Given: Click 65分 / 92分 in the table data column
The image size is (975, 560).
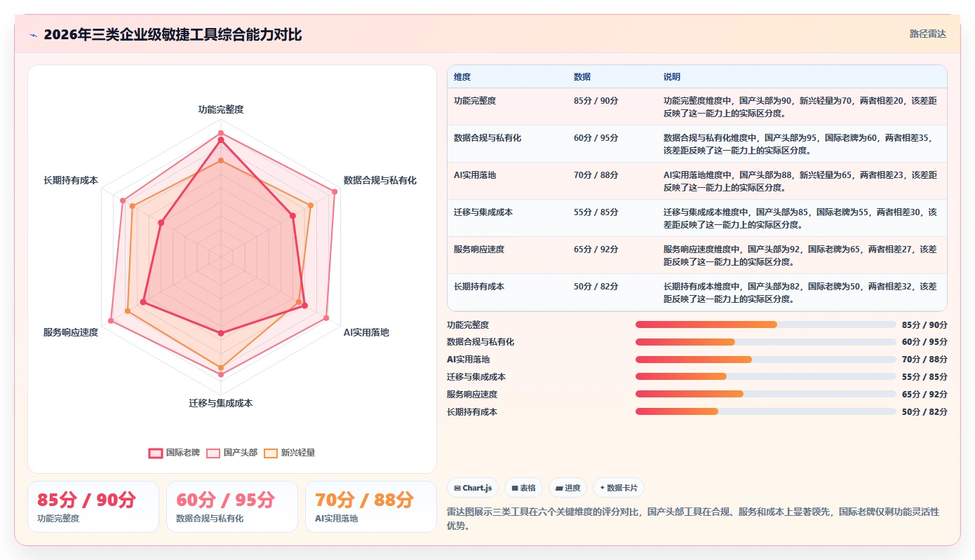Looking at the screenshot, I should [596, 250].
